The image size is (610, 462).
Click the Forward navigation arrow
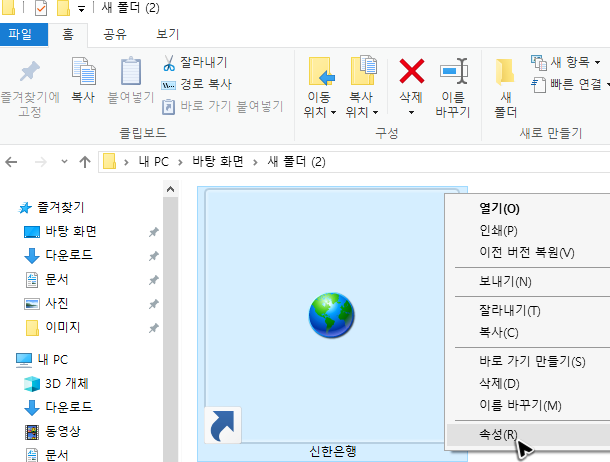point(40,162)
